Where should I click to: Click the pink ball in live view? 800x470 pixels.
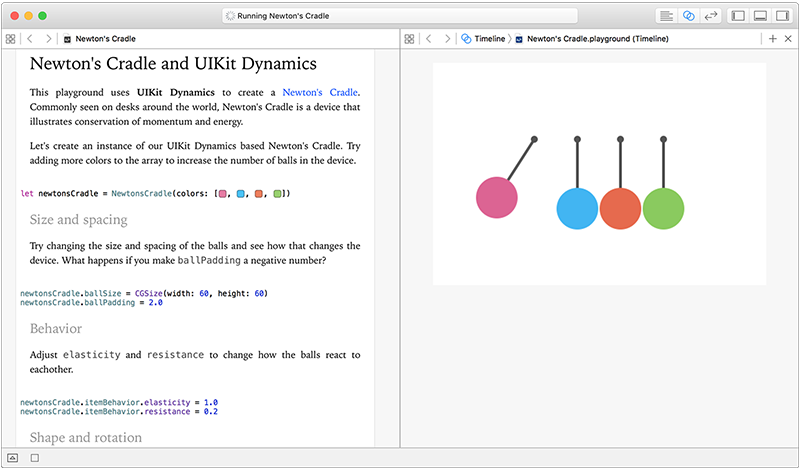[x=496, y=197]
